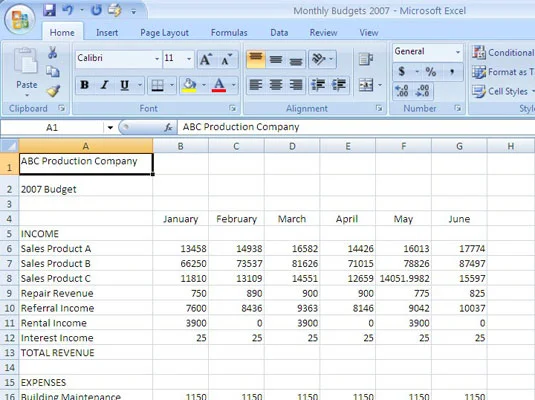
Task: Open the Calibri font name dropdown
Action: pos(157,59)
